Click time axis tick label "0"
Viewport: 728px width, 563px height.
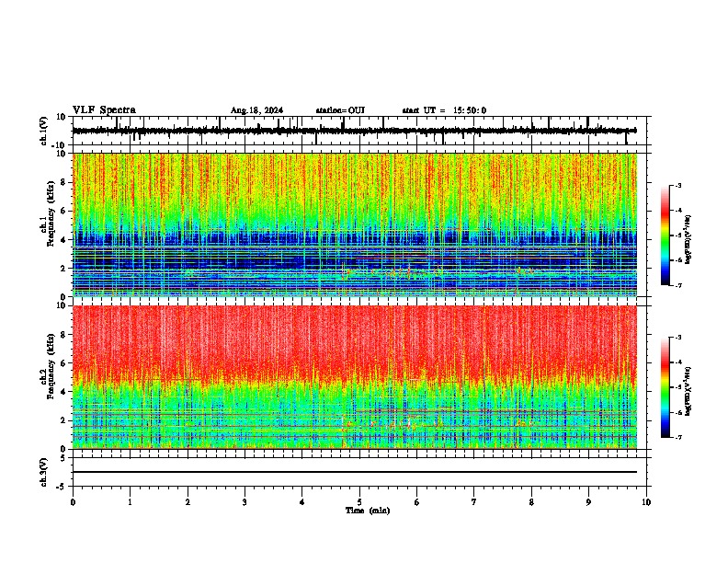[73, 502]
